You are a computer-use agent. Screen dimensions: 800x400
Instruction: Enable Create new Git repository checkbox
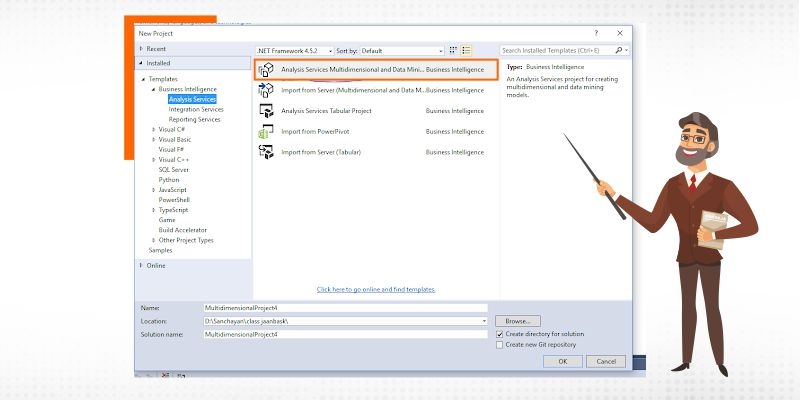coord(501,345)
